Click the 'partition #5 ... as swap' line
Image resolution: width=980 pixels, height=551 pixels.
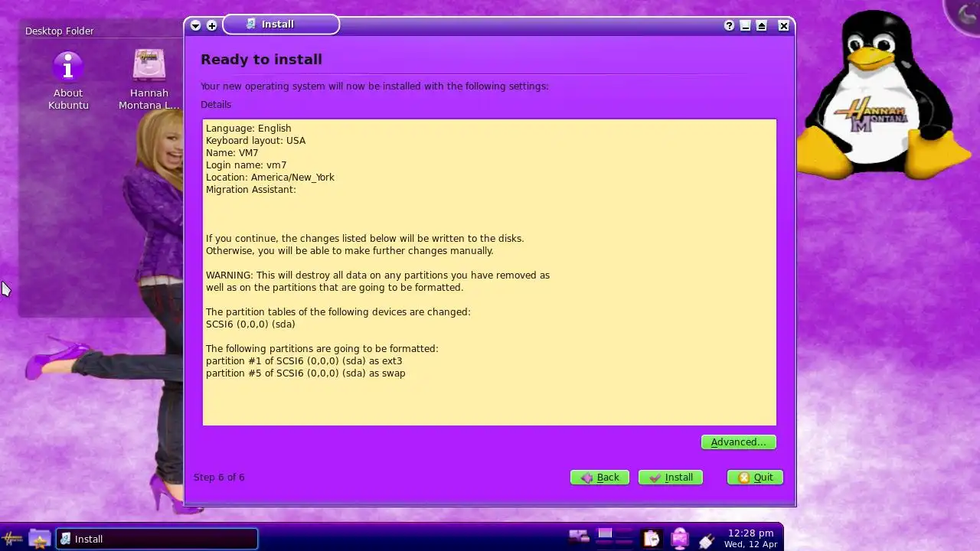305,373
